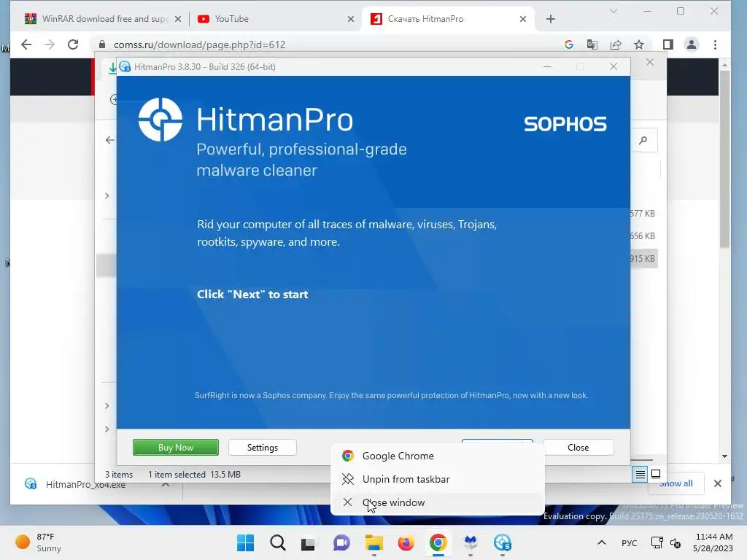Open the Chat icon on taskbar
Image resolution: width=747 pixels, height=560 pixels.
pyautogui.click(x=341, y=542)
